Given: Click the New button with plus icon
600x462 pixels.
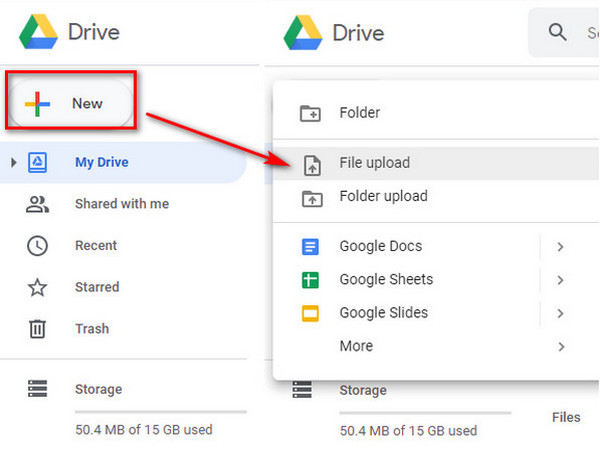Looking at the screenshot, I should point(71,103).
